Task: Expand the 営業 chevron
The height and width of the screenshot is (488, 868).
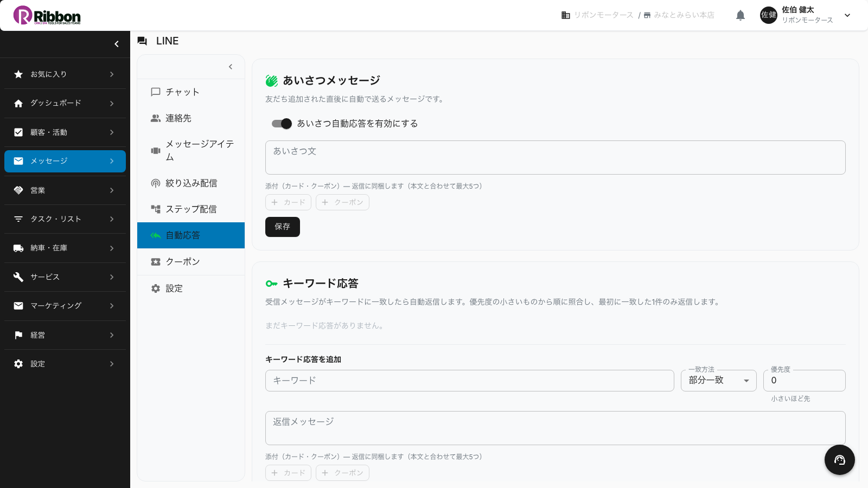Action: coord(112,190)
